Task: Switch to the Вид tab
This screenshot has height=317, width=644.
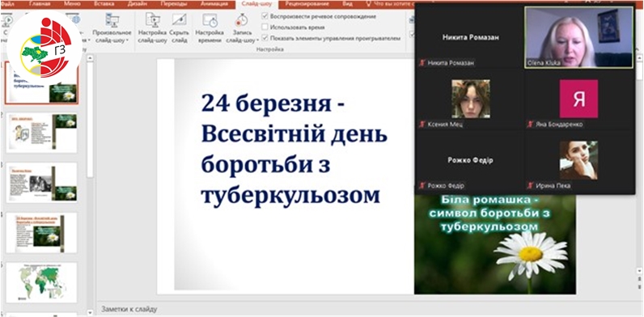Action: tap(347, 4)
